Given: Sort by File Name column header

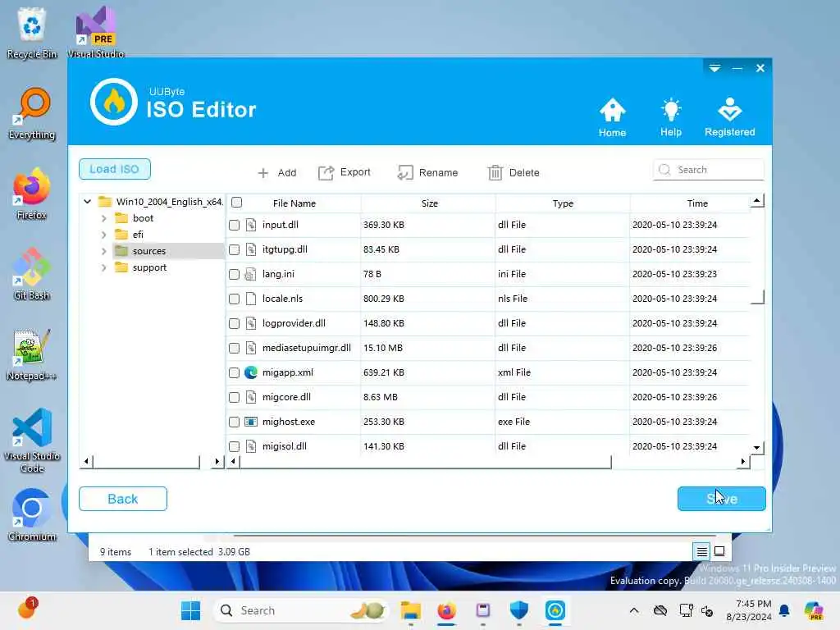Looking at the screenshot, I should click(294, 203).
